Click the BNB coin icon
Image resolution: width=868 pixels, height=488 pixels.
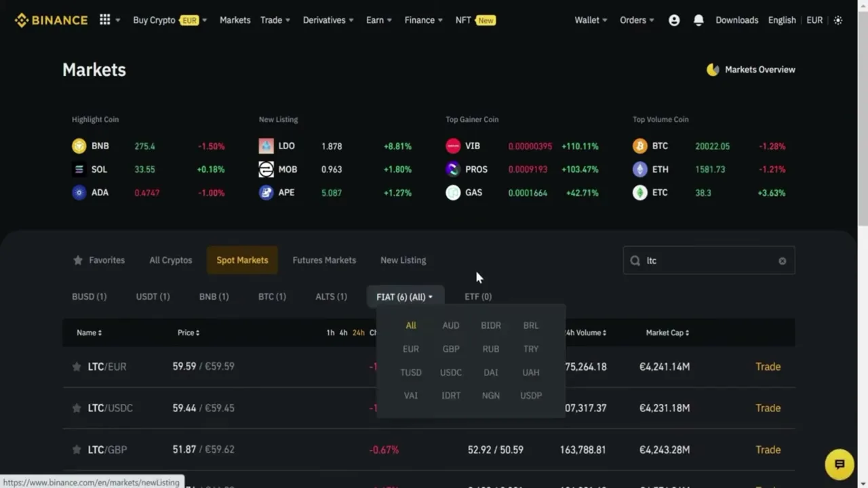(79, 146)
